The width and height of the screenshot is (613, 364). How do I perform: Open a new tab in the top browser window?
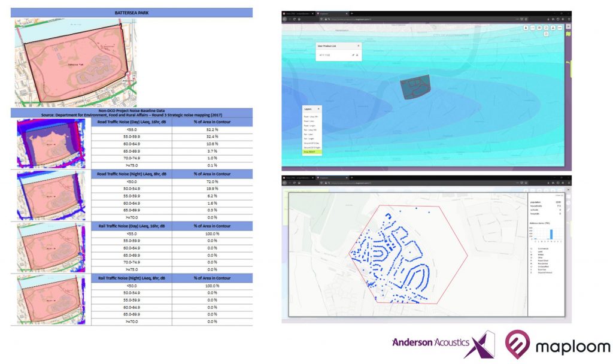[x=352, y=14]
